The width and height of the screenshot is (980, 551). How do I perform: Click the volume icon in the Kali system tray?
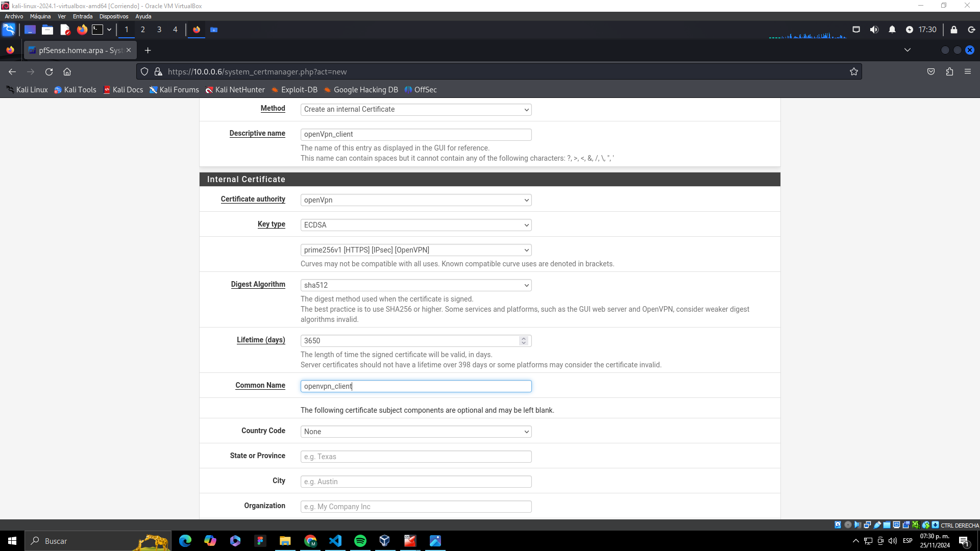click(874, 30)
